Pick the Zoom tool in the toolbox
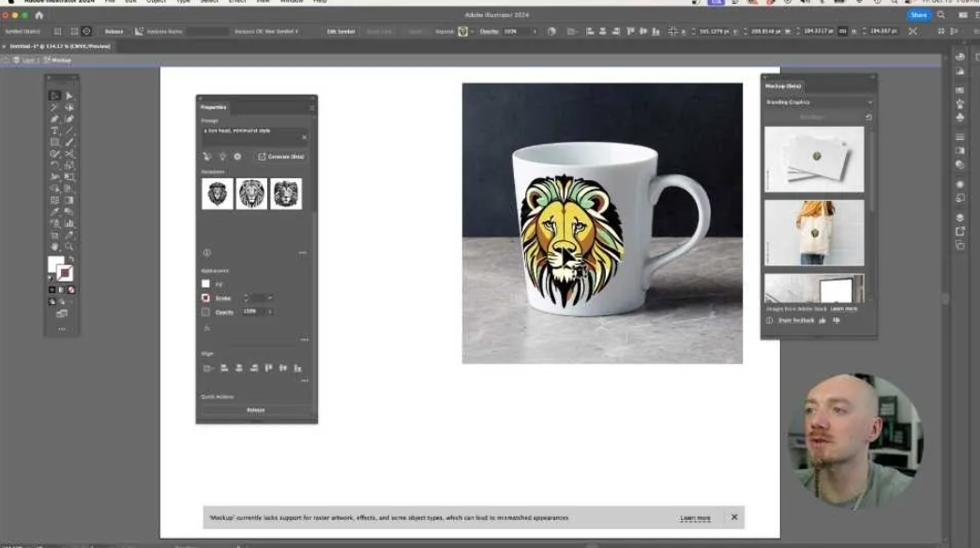The width and height of the screenshot is (980, 548). 69,247
